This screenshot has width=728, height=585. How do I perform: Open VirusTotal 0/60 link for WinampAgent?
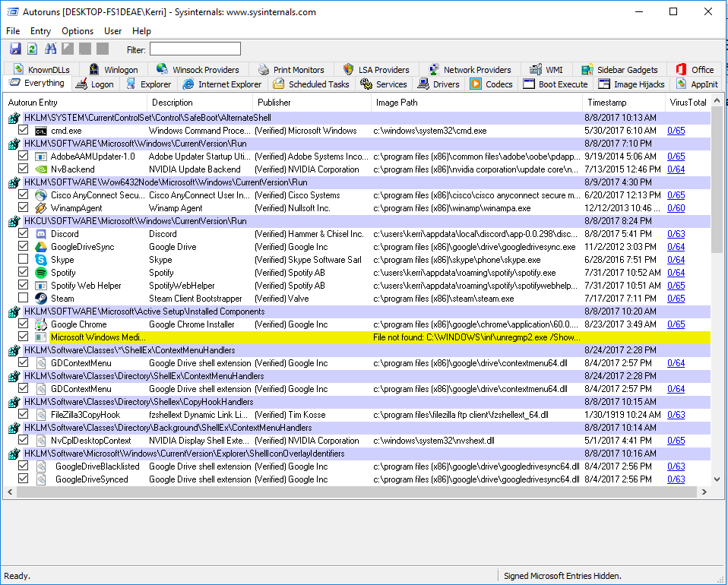676,208
